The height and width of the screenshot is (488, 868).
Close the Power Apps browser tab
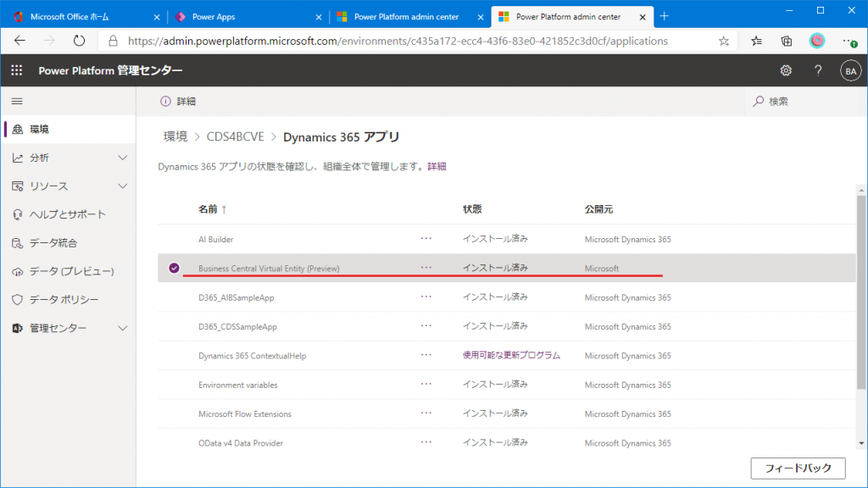click(x=319, y=17)
